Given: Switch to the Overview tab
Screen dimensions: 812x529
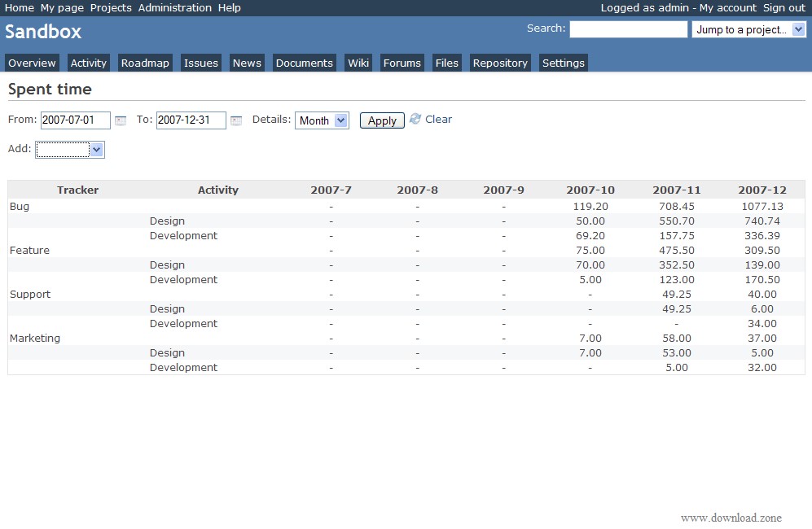Looking at the screenshot, I should click(32, 63).
